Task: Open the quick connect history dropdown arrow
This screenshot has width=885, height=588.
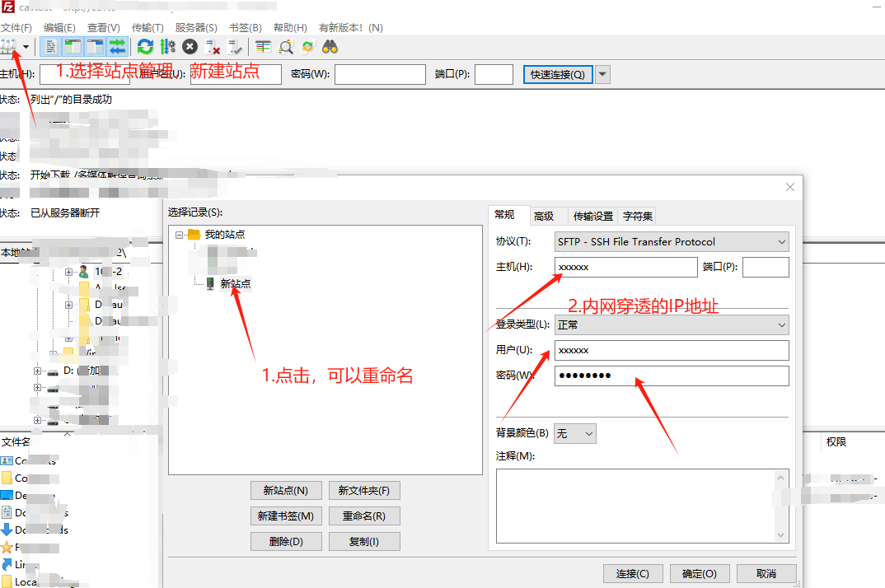Action: [x=602, y=75]
